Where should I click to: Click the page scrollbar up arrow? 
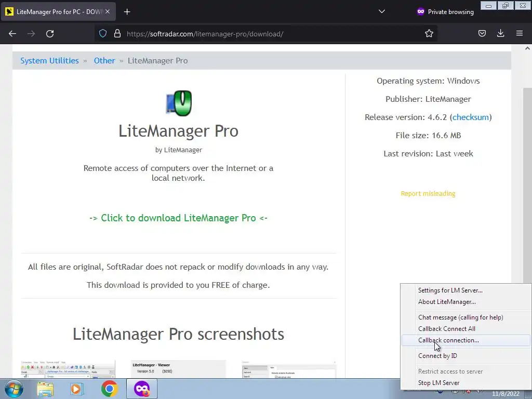pyautogui.click(x=527, y=48)
